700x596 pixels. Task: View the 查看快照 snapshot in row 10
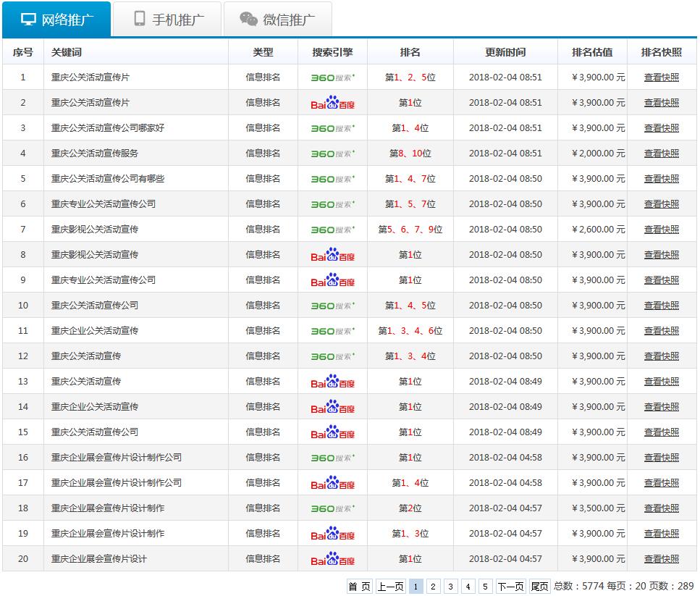point(661,306)
